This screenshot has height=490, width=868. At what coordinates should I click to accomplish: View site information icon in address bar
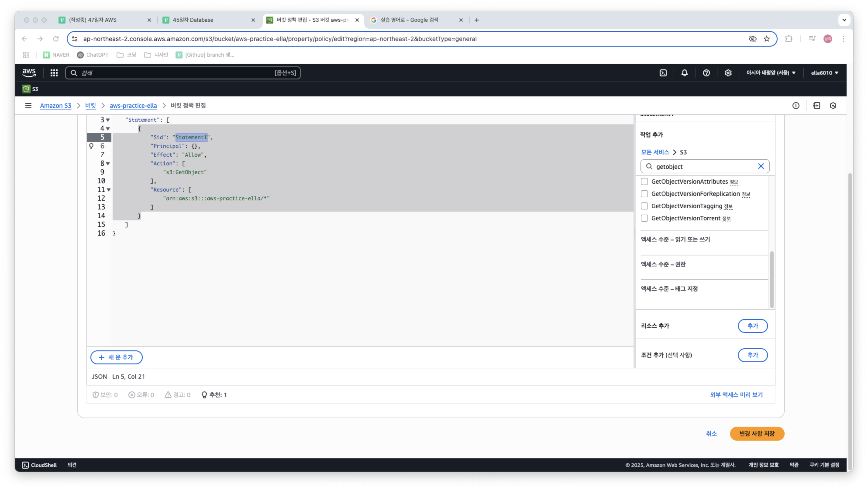click(75, 39)
